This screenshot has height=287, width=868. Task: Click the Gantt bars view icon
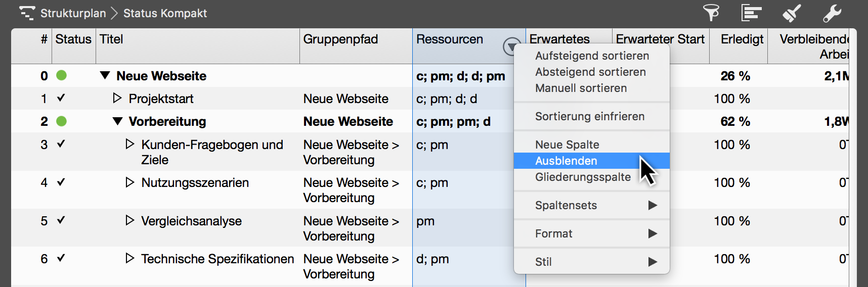click(751, 13)
